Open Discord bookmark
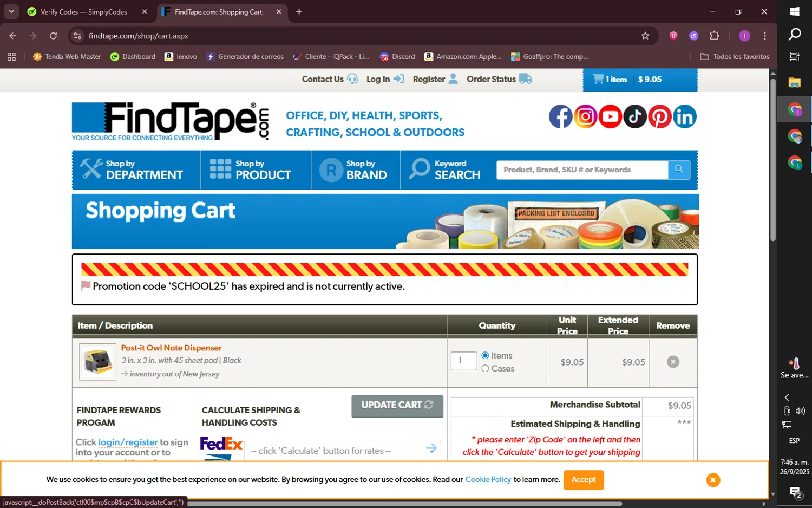This screenshot has height=508, width=812. click(x=397, y=56)
